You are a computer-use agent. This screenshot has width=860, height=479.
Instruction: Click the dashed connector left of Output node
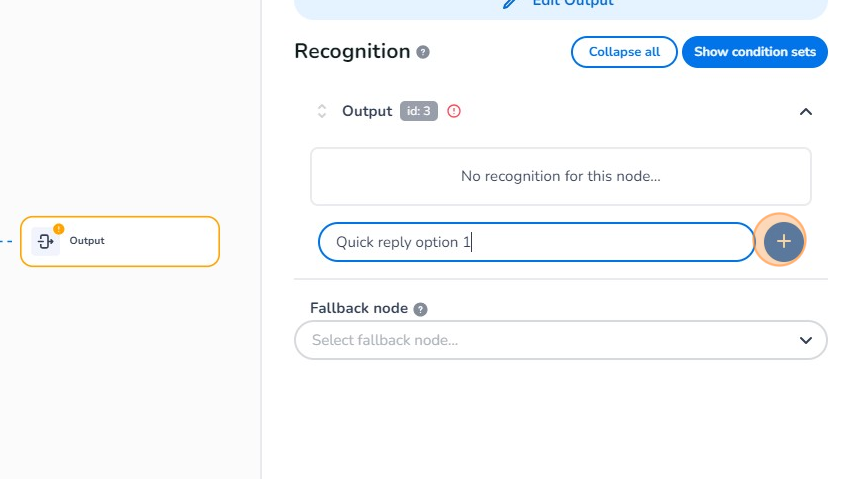point(8,241)
